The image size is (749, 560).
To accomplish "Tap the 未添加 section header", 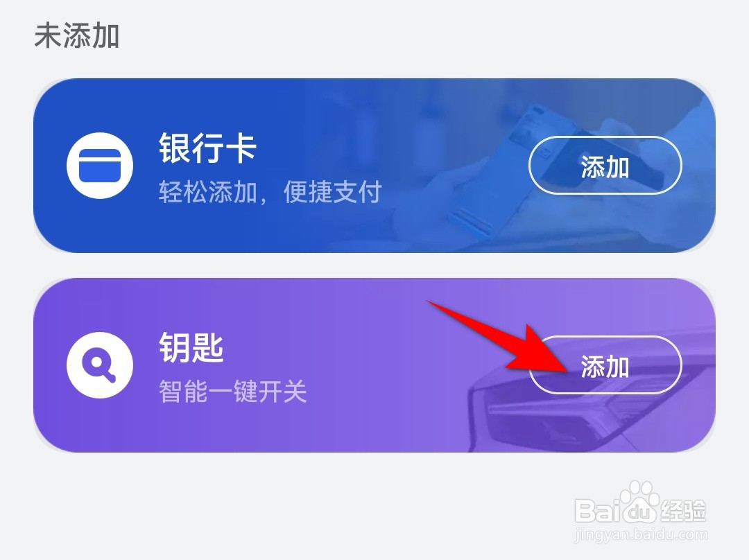I will (76, 36).
